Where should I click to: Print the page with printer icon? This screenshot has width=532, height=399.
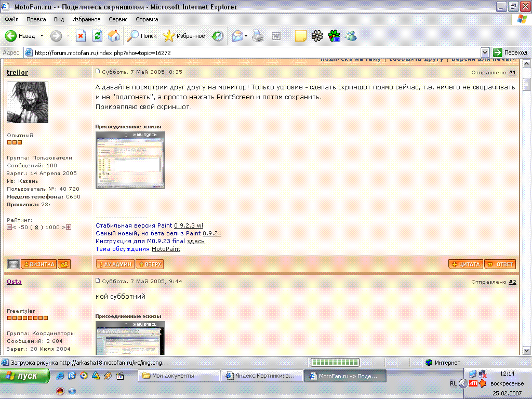(258, 36)
